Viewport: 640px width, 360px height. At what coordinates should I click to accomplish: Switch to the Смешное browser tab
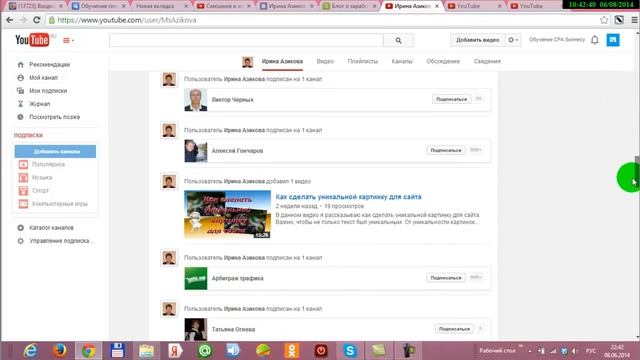(x=224, y=6)
